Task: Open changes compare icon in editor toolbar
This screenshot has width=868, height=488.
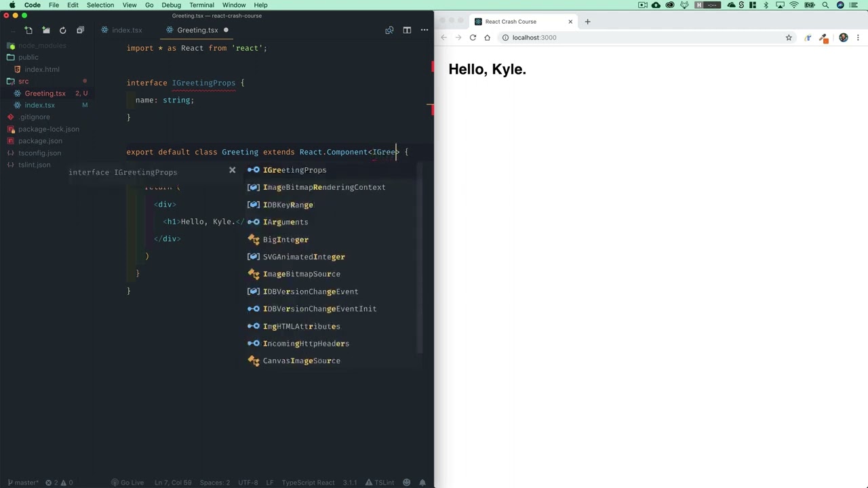Action: click(389, 30)
